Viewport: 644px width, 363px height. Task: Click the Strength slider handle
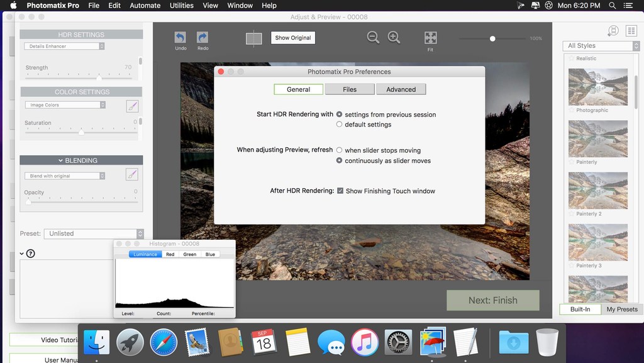(x=99, y=77)
